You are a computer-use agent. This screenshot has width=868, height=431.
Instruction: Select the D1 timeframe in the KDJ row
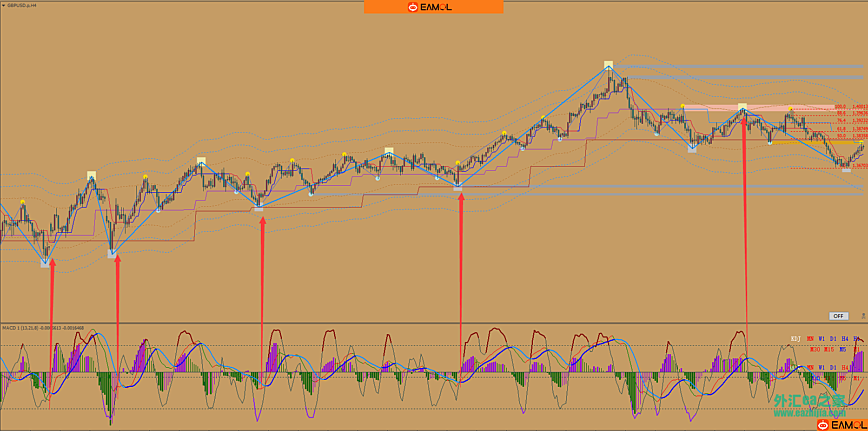click(x=833, y=339)
